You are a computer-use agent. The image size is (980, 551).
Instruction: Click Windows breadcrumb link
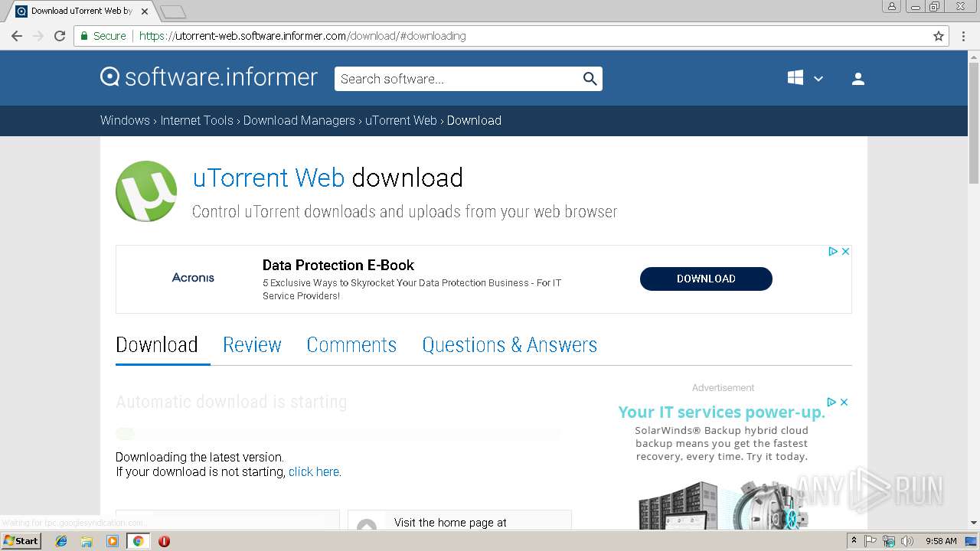(x=125, y=120)
